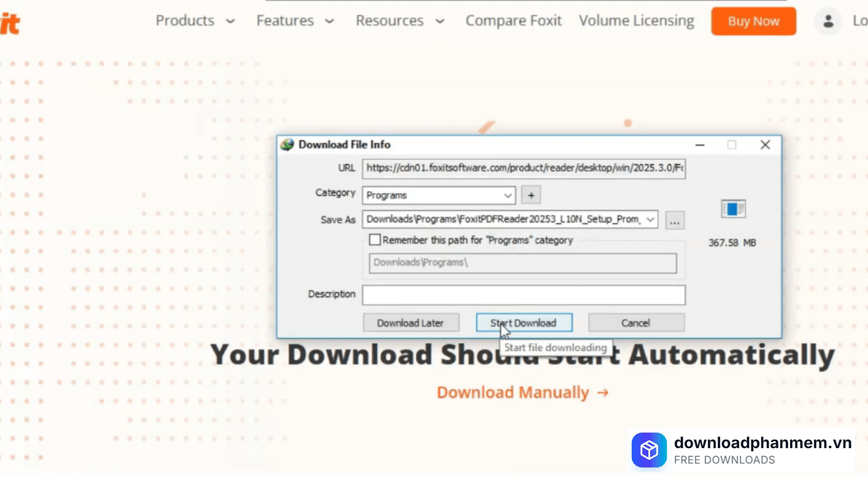This screenshot has height=488, width=868.
Task: Click the IDM globe icon in title bar
Action: (x=288, y=144)
